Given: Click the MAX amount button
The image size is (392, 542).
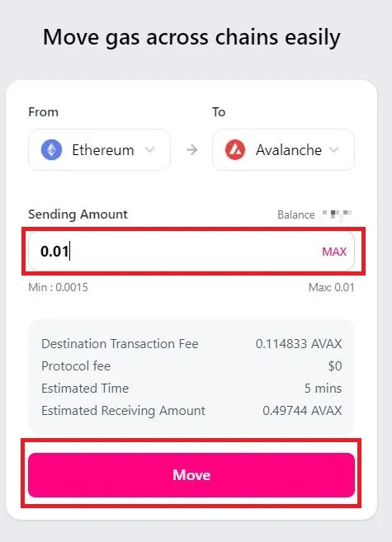Looking at the screenshot, I should (x=334, y=252).
